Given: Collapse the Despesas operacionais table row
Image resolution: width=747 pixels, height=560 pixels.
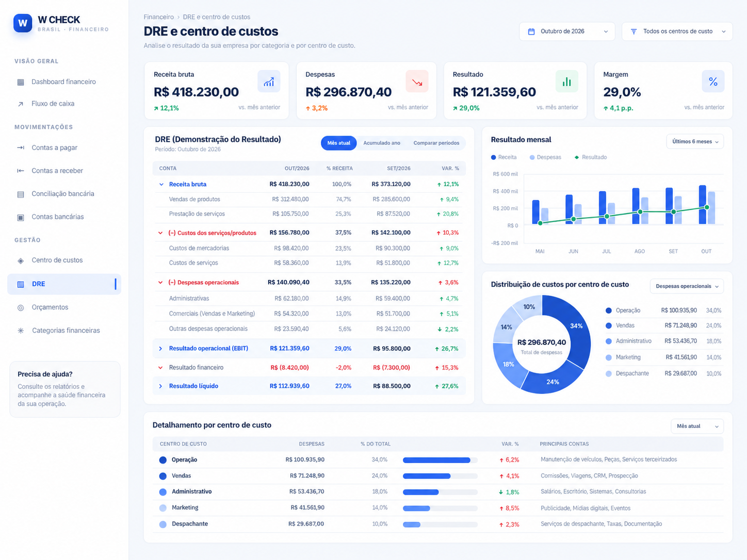Looking at the screenshot, I should 160,283.
